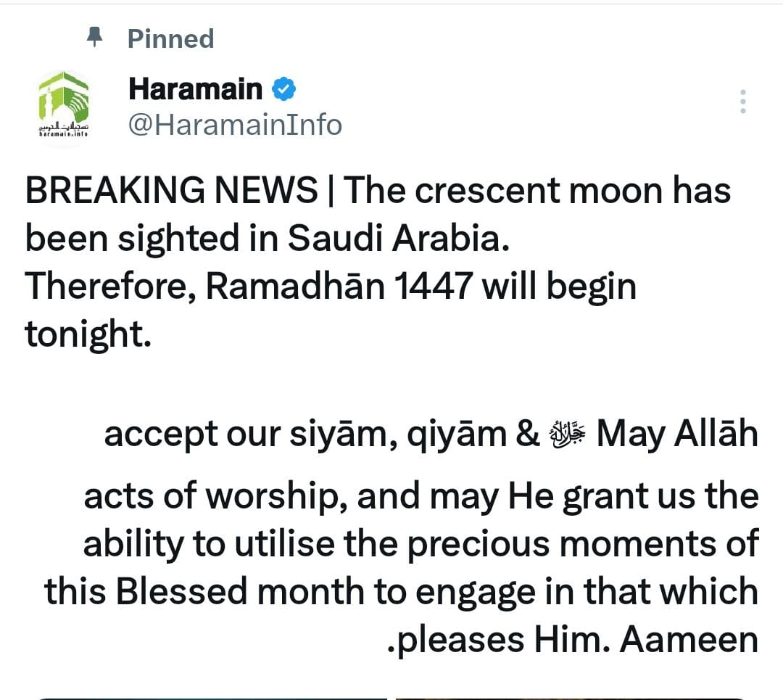Screen dimensions: 783x700
Task: Click the 'May Allāh' text
Action: [x=677, y=435]
